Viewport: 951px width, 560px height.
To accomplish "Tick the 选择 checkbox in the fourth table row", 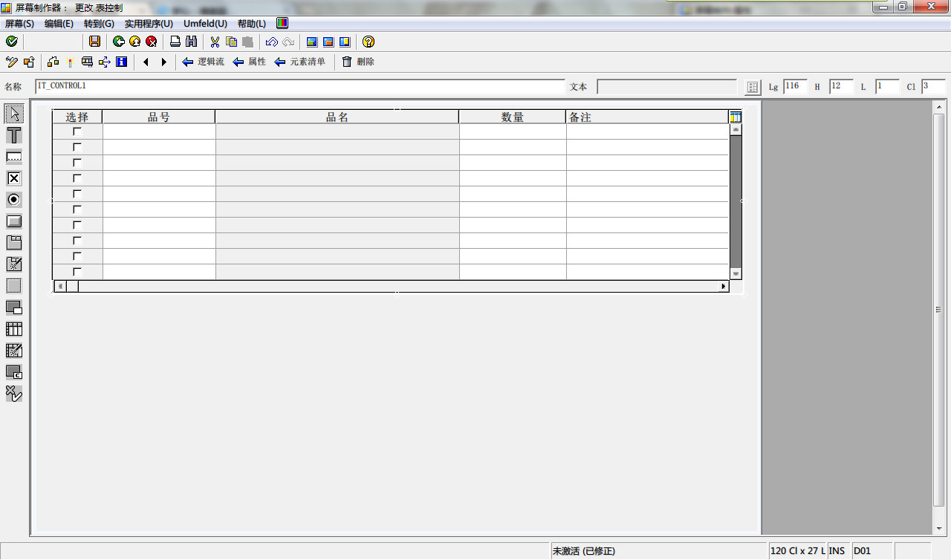I will tap(77, 178).
